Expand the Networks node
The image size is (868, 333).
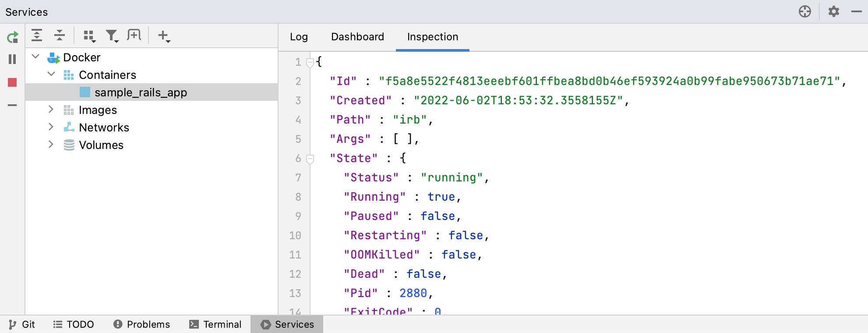pos(51,127)
